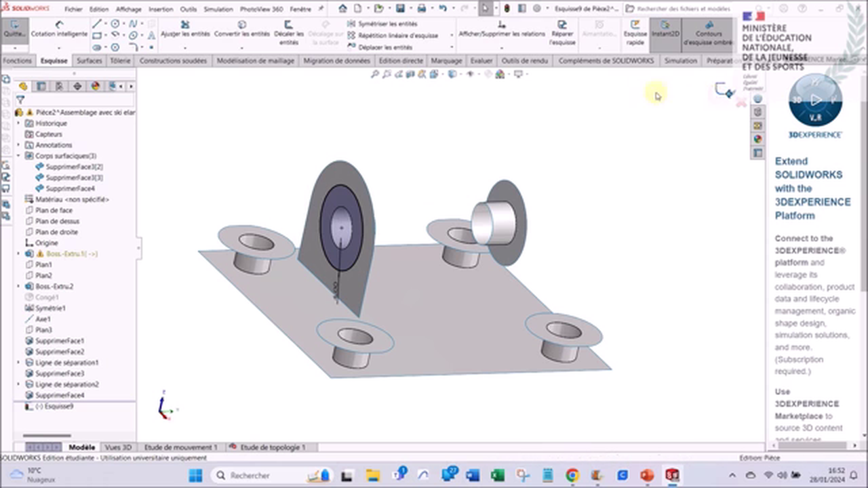Viewport: 868px width, 488px height.
Task: Click the Esquisse rapide tool
Action: (x=635, y=33)
